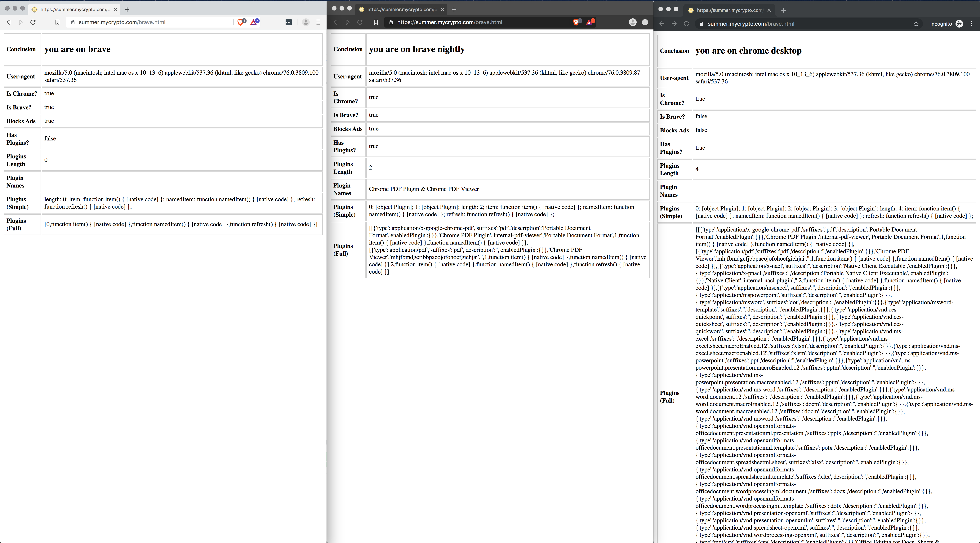Click Has Plugins? 'false' value in left window
Viewport: 980px width, 543px height.
coord(50,138)
